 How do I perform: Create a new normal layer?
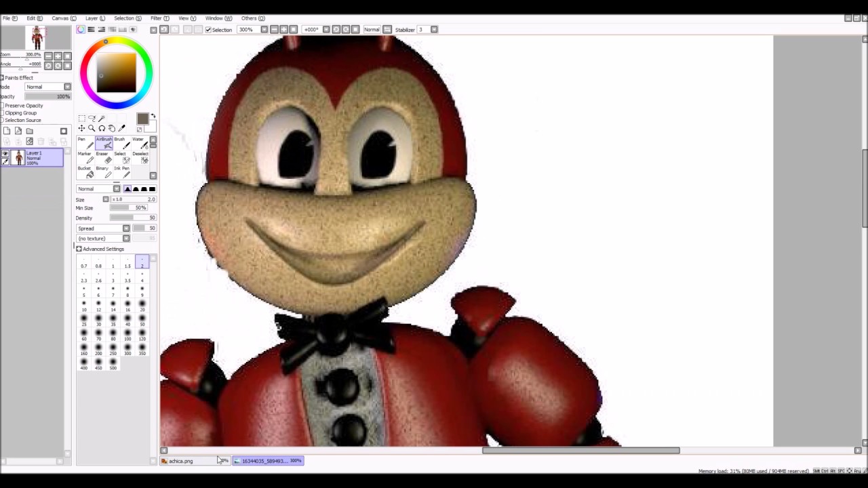[x=7, y=131]
